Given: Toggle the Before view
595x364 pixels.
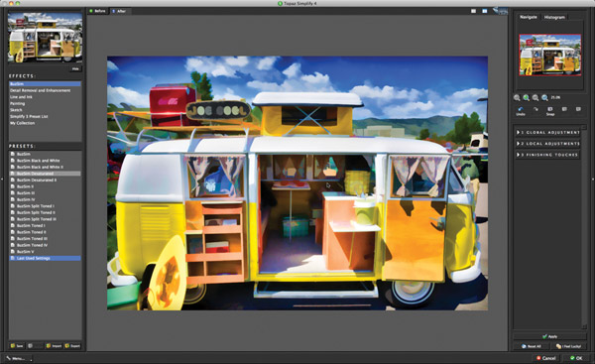Looking at the screenshot, I should (x=97, y=11).
